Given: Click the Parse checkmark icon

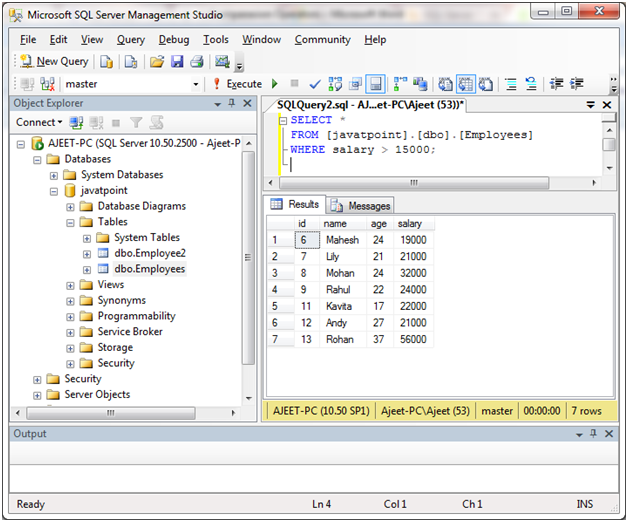Looking at the screenshot, I should tap(315, 84).
